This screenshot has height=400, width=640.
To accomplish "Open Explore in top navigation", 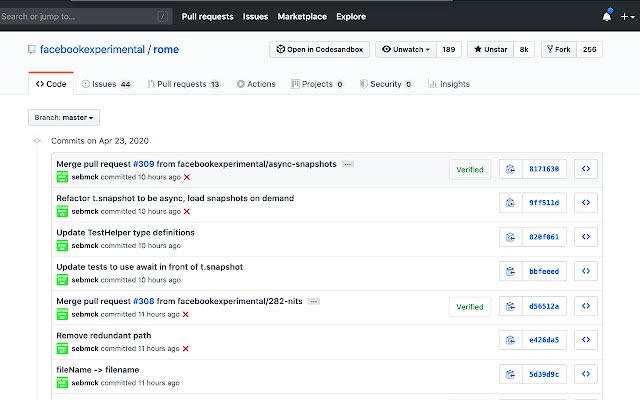I will click(351, 17).
